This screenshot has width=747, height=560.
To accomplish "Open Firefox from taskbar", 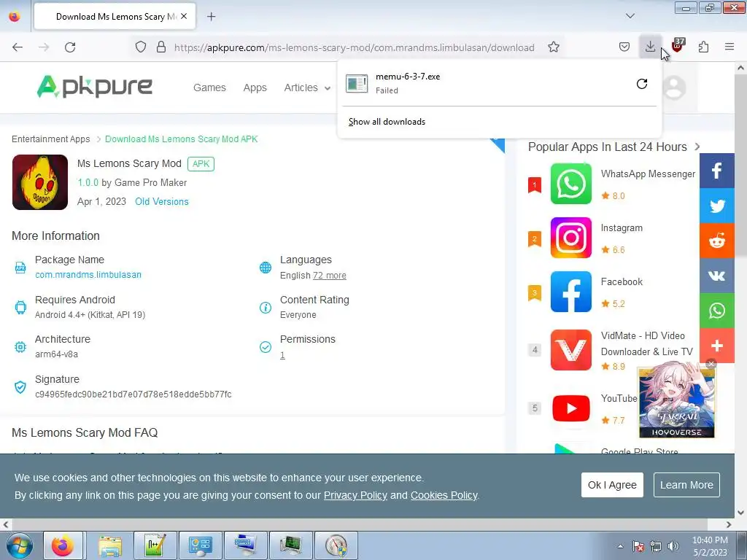I will click(x=64, y=545).
